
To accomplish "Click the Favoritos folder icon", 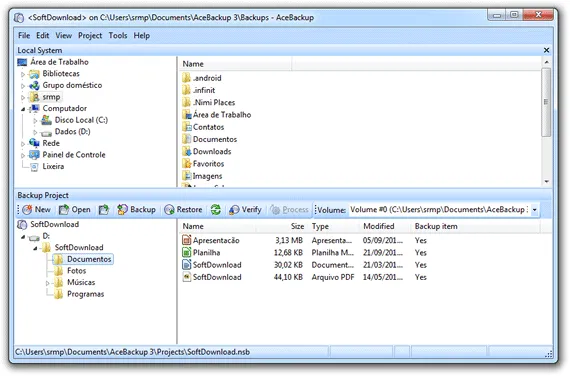I will tap(187, 164).
